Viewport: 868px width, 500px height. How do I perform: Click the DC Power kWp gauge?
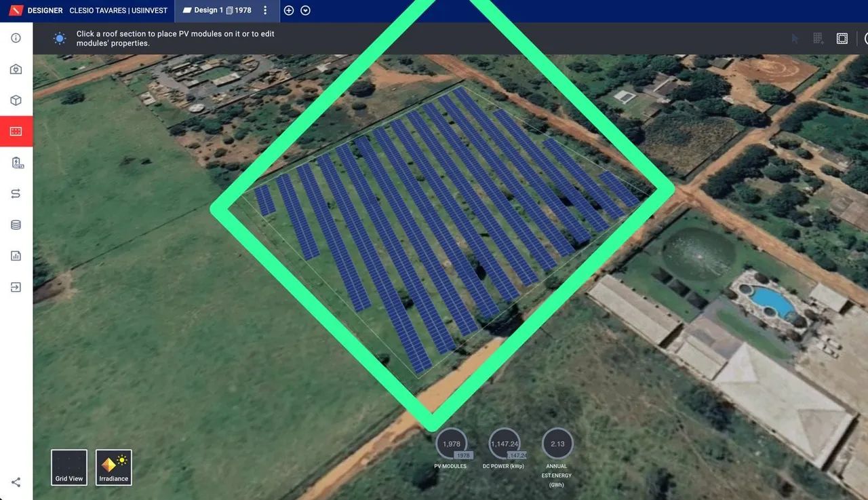tap(505, 444)
